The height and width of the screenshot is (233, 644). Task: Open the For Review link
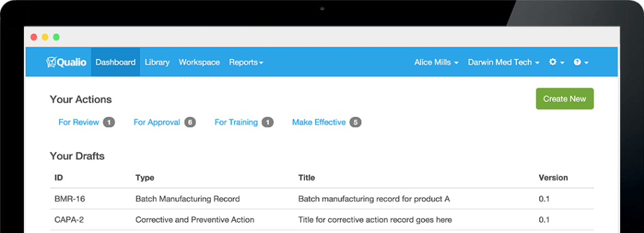(x=79, y=122)
